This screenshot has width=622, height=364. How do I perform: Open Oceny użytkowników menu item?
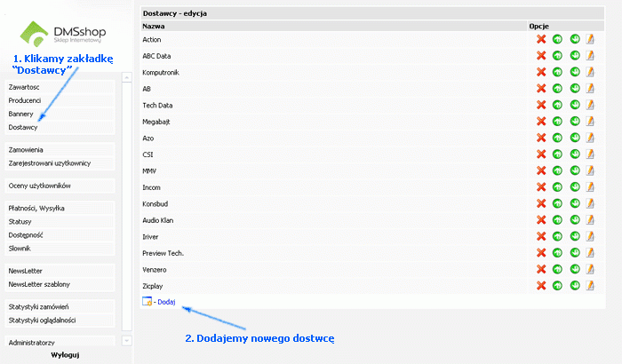60,186
